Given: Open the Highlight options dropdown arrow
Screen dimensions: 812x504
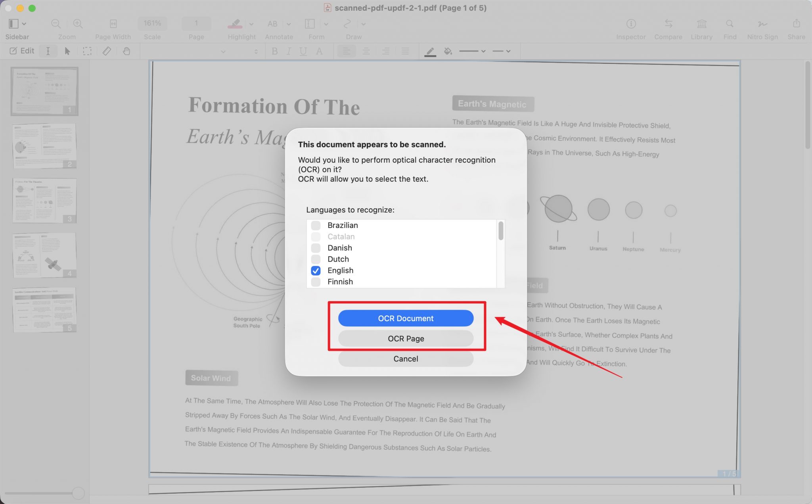Looking at the screenshot, I should point(251,24).
